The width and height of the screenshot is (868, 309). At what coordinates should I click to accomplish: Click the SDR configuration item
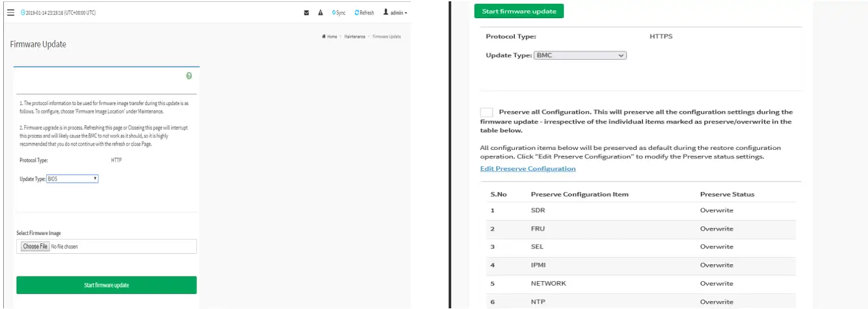[537, 210]
